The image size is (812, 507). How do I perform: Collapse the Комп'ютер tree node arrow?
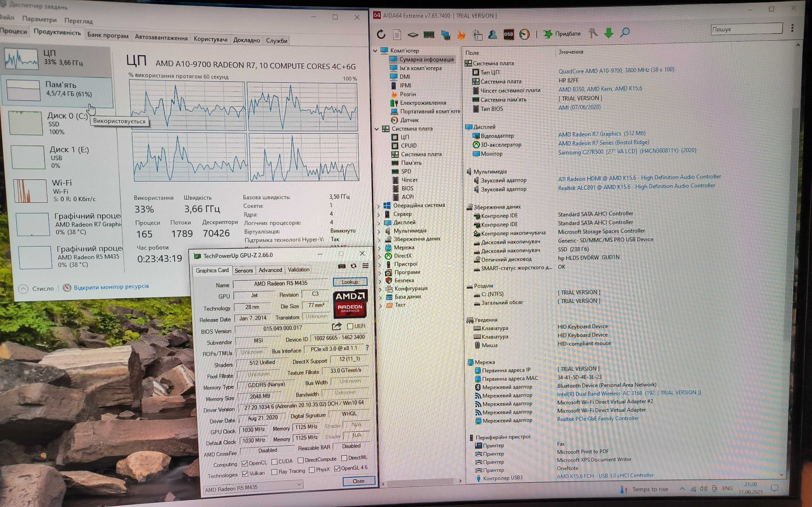[x=375, y=51]
